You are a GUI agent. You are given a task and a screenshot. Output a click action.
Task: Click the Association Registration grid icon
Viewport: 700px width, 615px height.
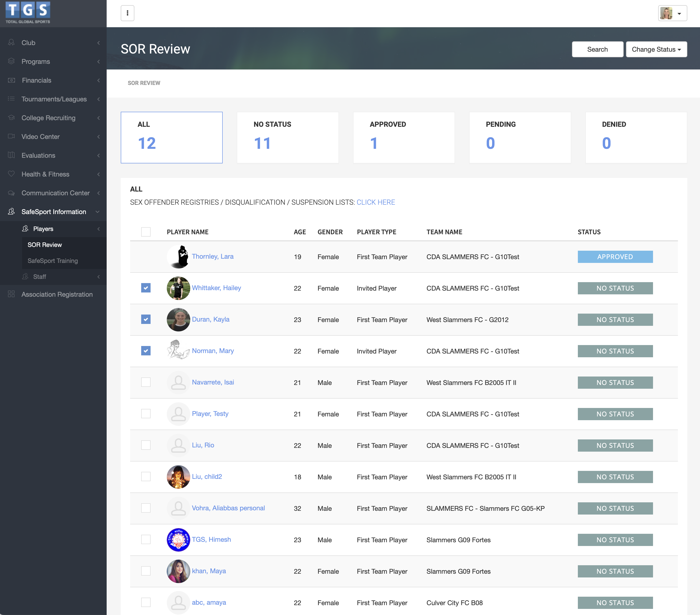(x=11, y=294)
